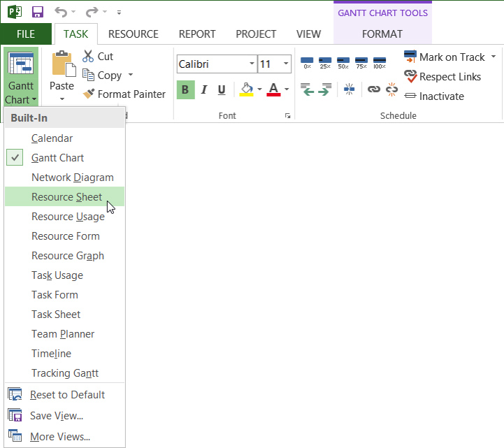Choose Network Diagram view

tap(64, 178)
